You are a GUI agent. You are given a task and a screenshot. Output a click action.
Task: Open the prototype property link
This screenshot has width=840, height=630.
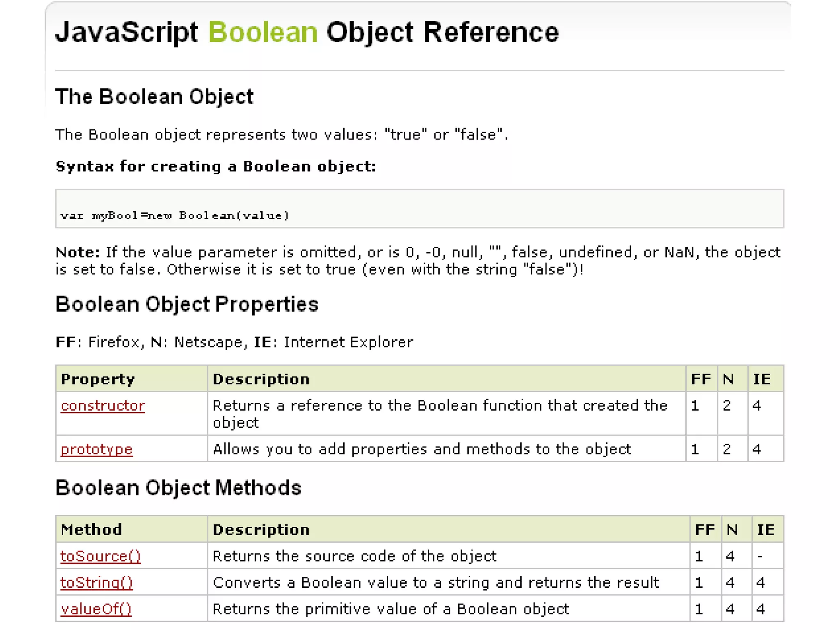pyautogui.click(x=96, y=449)
